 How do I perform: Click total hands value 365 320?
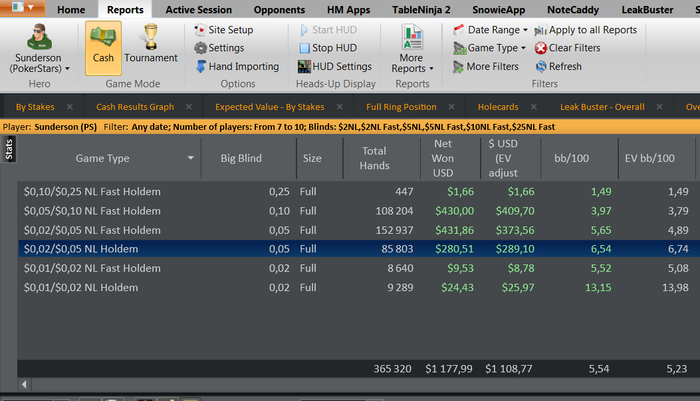392,369
